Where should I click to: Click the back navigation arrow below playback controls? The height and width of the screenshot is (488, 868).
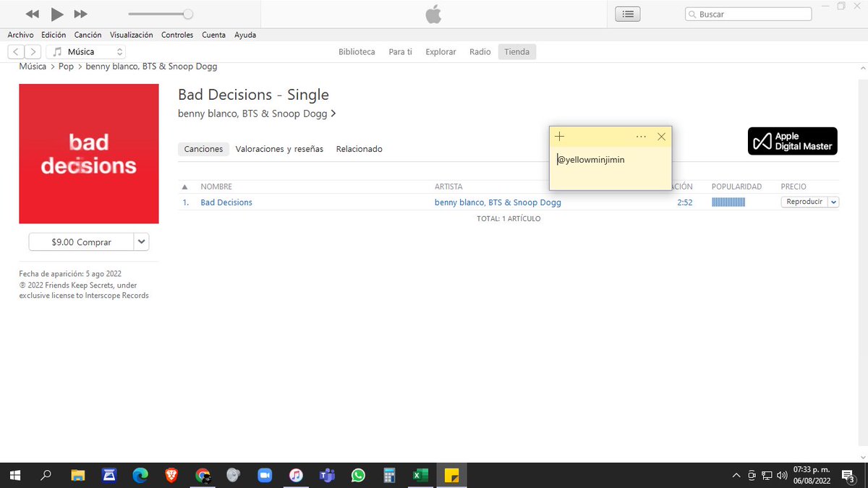[15, 51]
